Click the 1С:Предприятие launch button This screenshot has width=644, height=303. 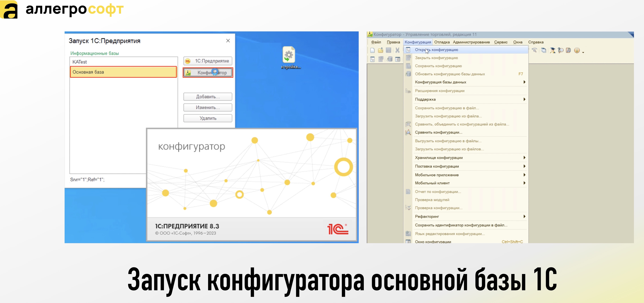click(208, 61)
